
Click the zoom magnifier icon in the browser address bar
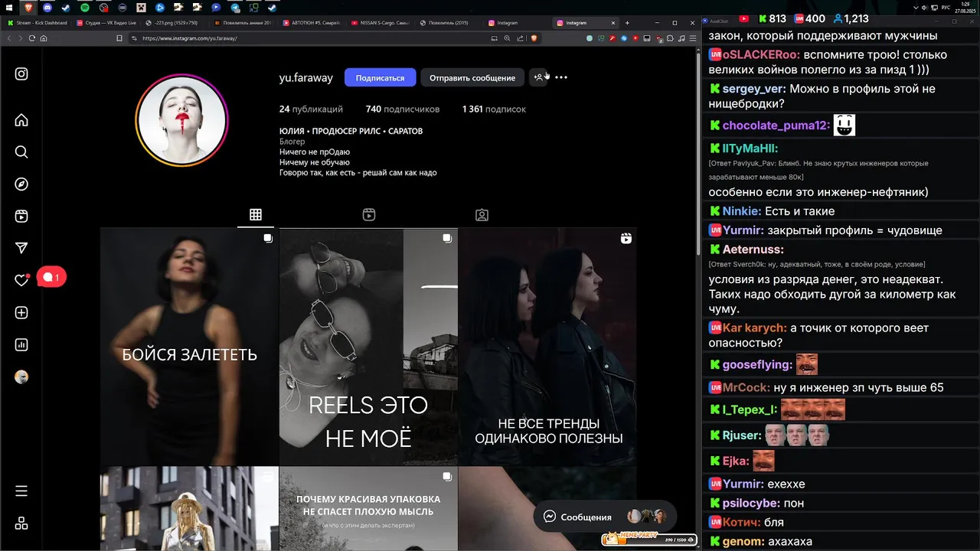click(507, 38)
